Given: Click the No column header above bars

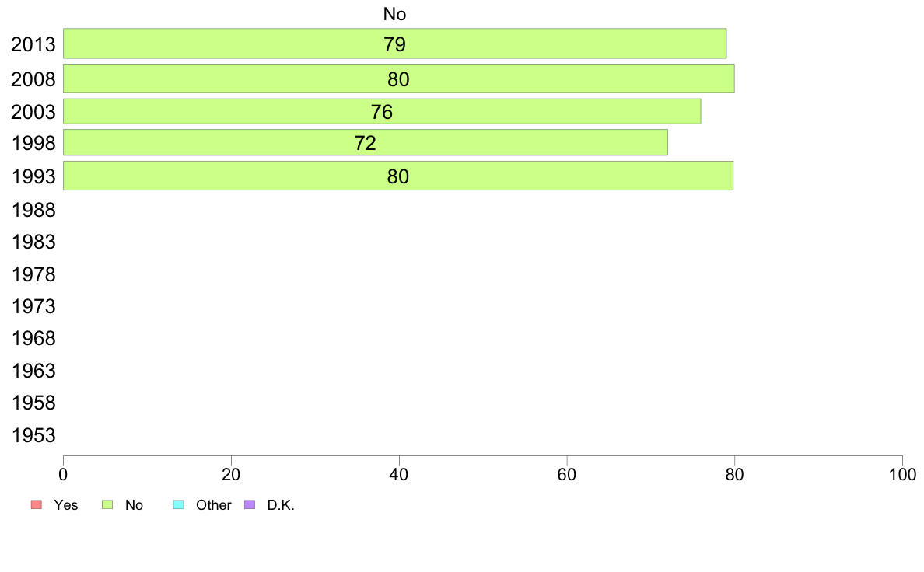Looking at the screenshot, I should point(395,14).
